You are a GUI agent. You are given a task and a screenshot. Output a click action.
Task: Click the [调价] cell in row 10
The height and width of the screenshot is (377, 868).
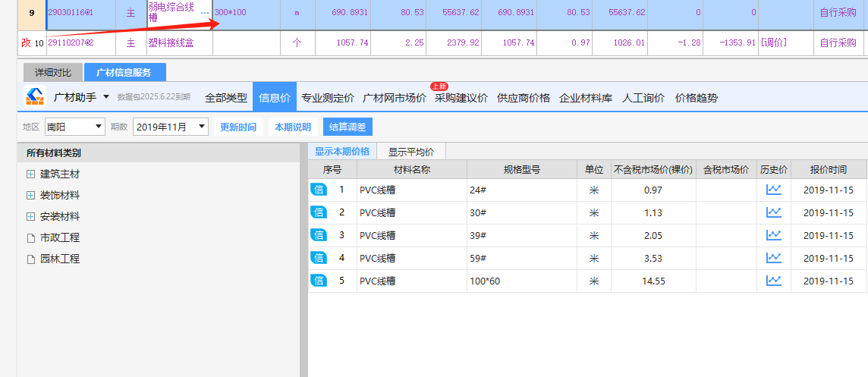pyautogui.click(x=785, y=43)
